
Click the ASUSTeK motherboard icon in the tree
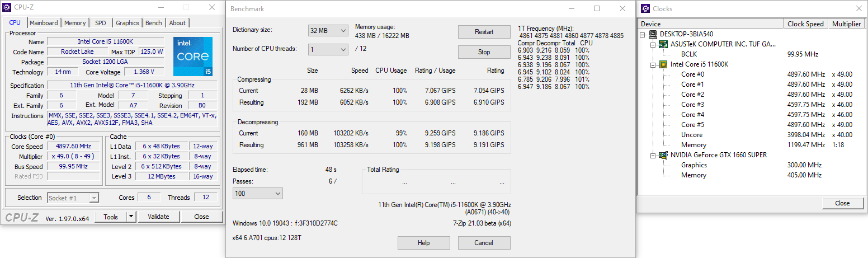tap(664, 44)
